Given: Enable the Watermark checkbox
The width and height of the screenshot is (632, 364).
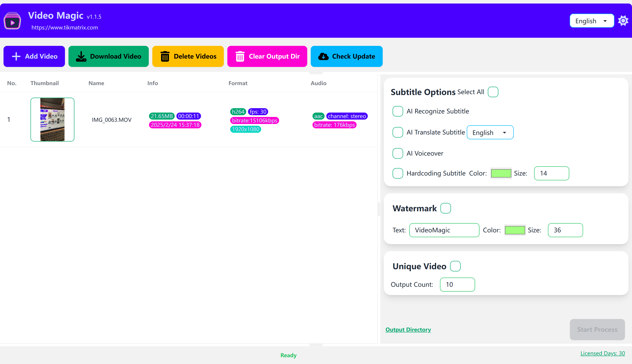Looking at the screenshot, I should click(446, 208).
